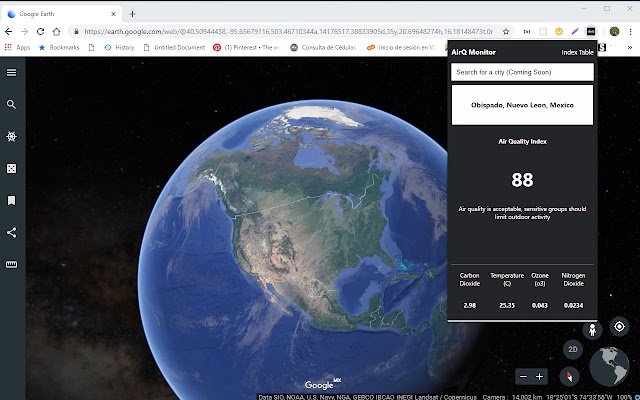This screenshot has width=640, height=400.
Task: Click the Nitrogen Dioxide value 0.0234
Action: click(573, 305)
